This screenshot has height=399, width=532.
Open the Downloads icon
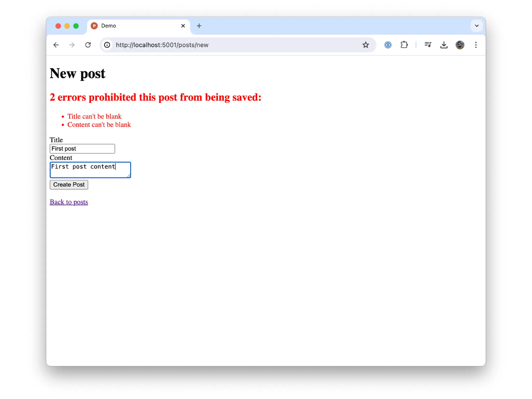click(x=444, y=45)
